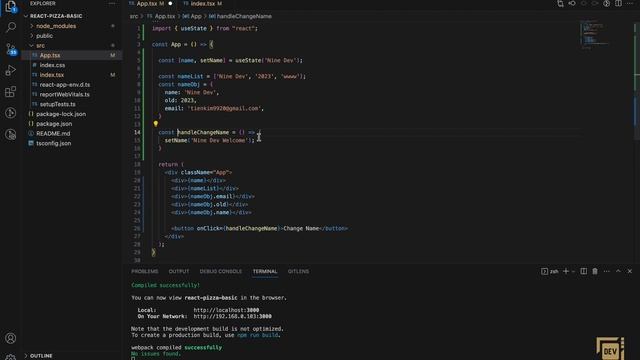Switch to the App.tsx editor tab

[150, 4]
